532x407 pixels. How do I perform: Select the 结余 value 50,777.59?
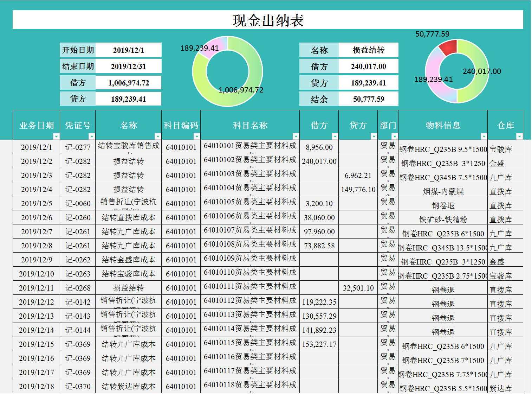point(368,98)
